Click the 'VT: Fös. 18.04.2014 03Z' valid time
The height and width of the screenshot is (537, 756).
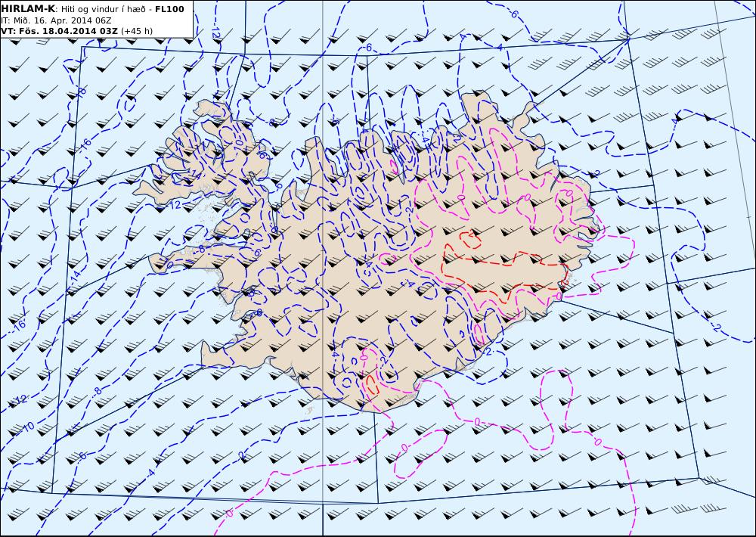click(x=59, y=31)
